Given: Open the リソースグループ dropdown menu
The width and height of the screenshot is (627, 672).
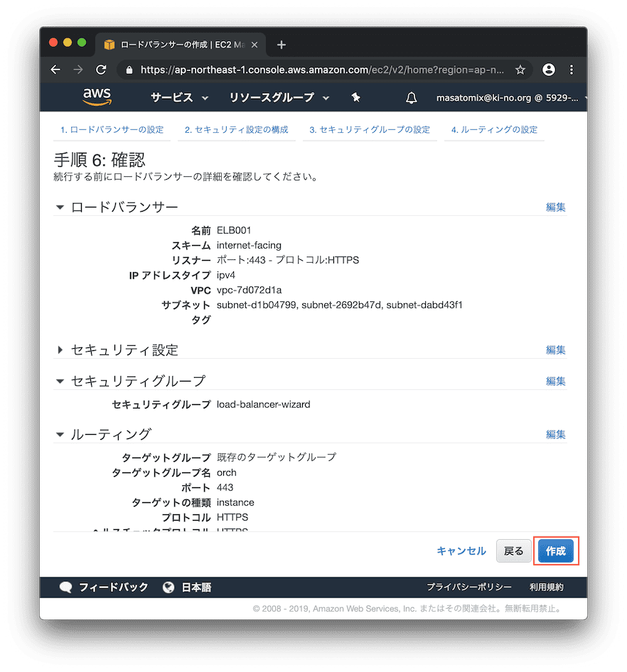Looking at the screenshot, I should pos(279,98).
